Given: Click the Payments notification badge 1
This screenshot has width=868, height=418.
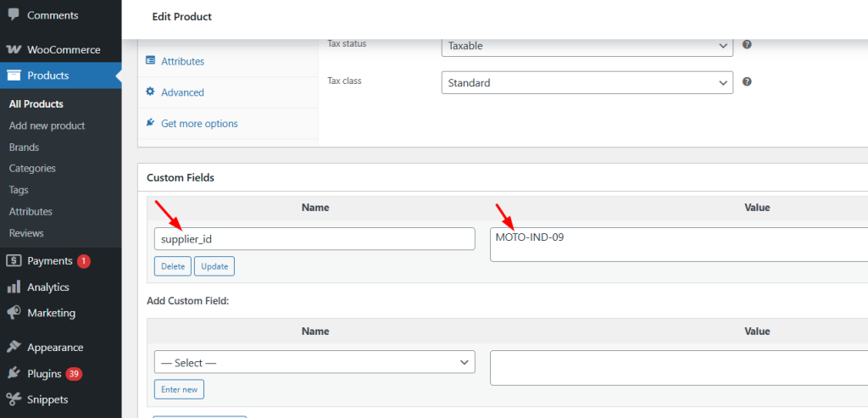Looking at the screenshot, I should [84, 261].
